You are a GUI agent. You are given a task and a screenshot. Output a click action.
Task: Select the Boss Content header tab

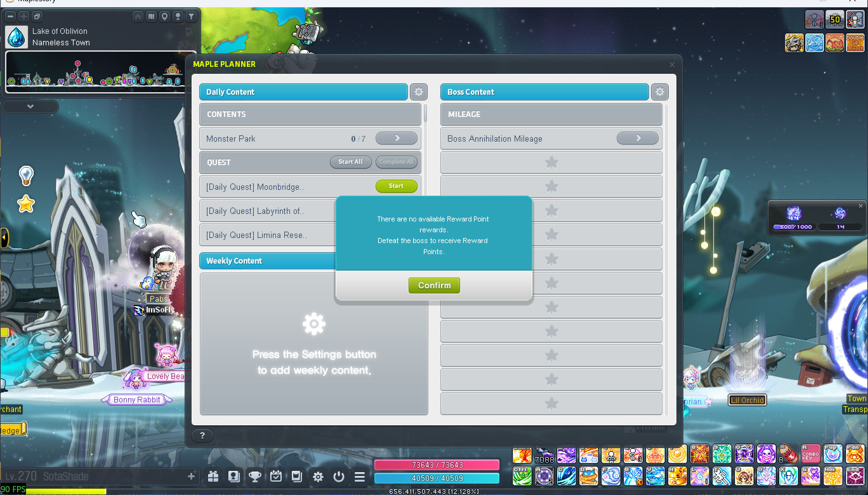click(544, 92)
